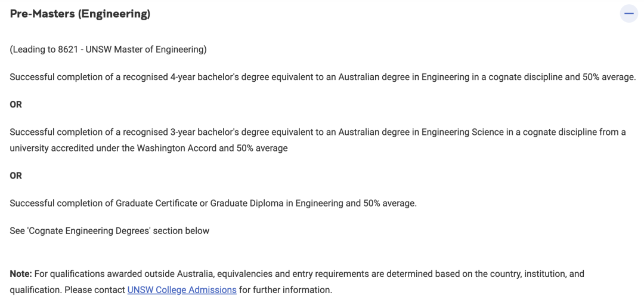Click the Graduate Certificate or Graduate Diploma sentence

coord(213,203)
